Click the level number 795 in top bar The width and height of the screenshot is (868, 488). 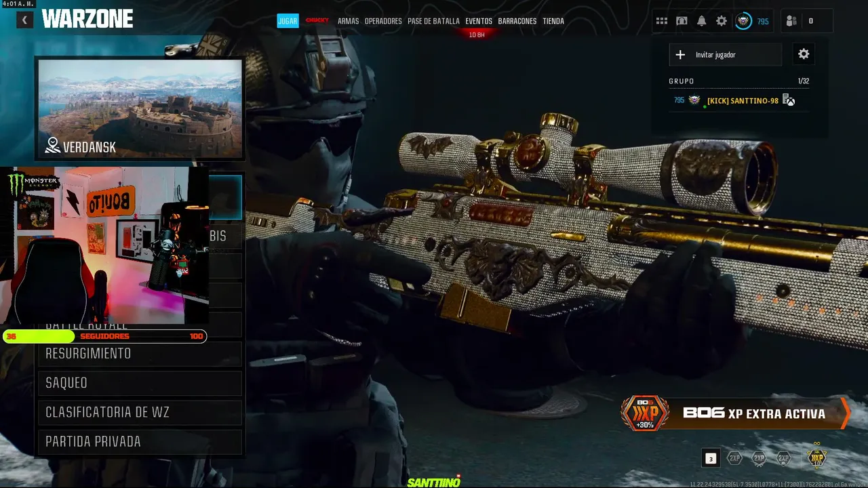pyautogui.click(x=763, y=22)
